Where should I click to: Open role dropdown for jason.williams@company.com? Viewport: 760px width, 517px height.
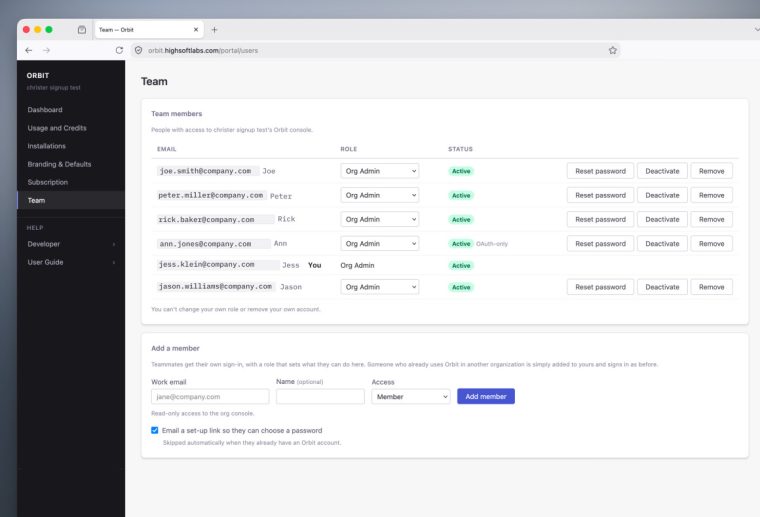pyautogui.click(x=380, y=287)
